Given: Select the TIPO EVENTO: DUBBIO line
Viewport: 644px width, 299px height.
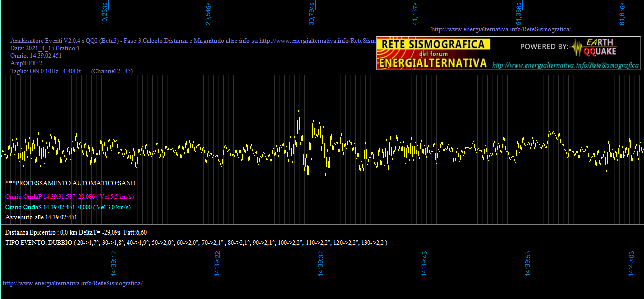Looking at the screenshot, I should [x=196, y=243].
